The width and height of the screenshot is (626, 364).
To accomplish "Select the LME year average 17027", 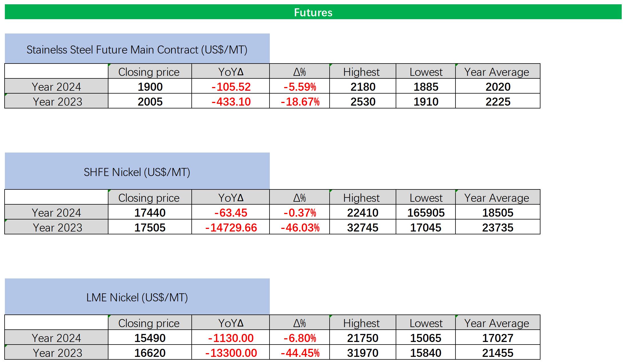I will pyautogui.click(x=498, y=338).
